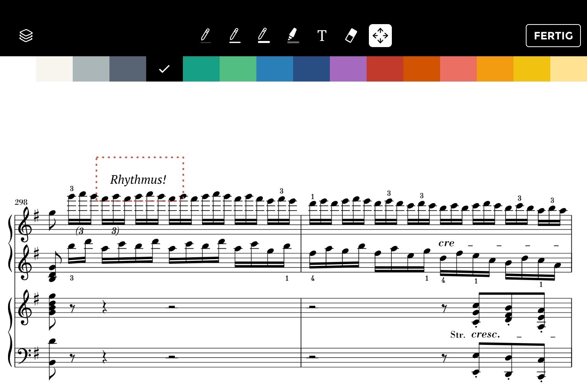
Task: Choose the dark red color swatch
Action: (385, 69)
